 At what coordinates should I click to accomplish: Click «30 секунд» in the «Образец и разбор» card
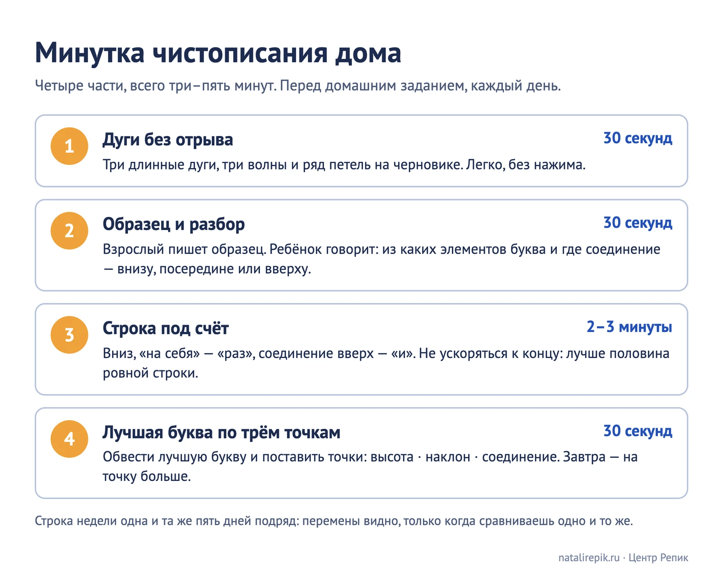(x=638, y=223)
